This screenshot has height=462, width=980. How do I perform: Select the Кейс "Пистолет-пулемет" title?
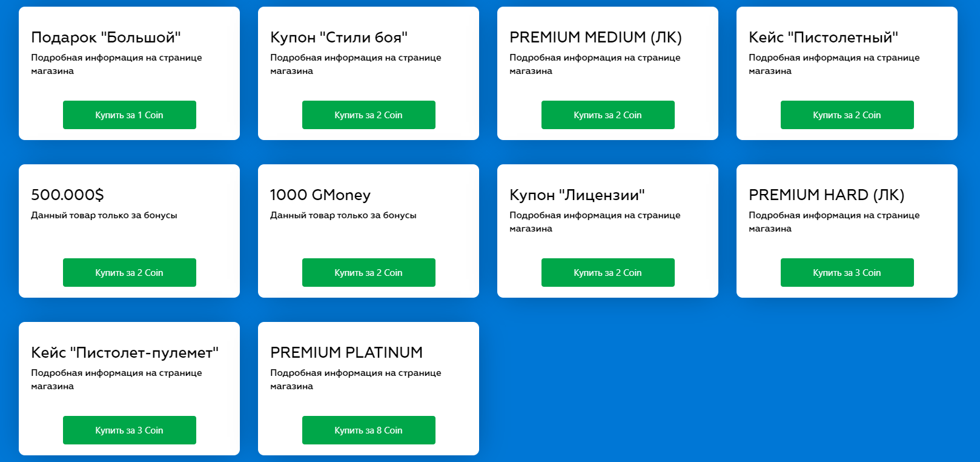coord(125,353)
